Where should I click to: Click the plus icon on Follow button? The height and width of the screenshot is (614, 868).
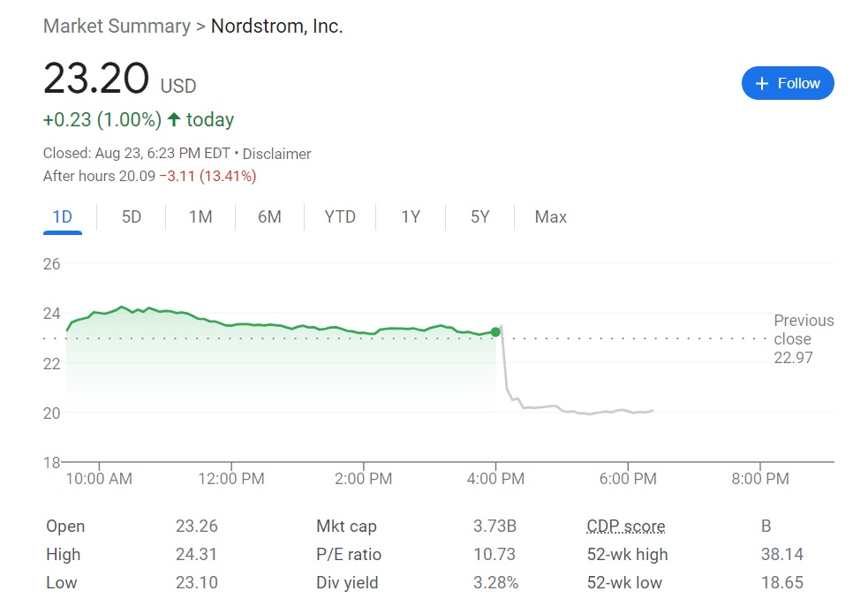tap(763, 84)
